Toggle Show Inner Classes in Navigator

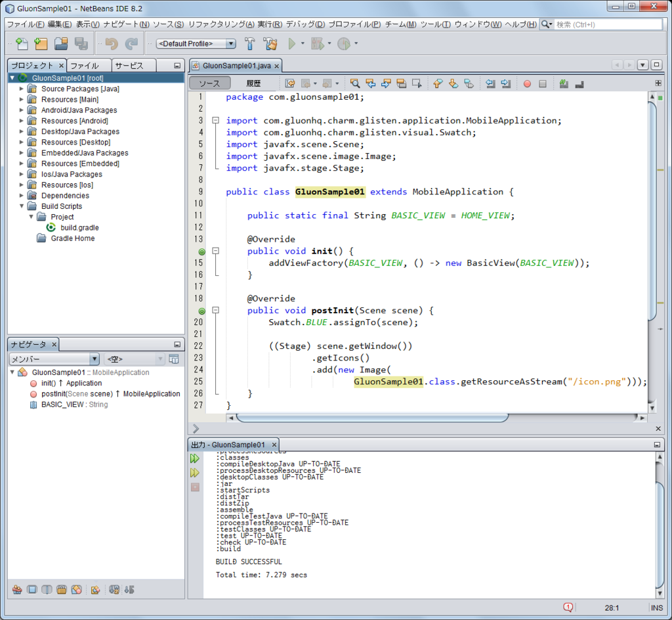tap(76, 590)
